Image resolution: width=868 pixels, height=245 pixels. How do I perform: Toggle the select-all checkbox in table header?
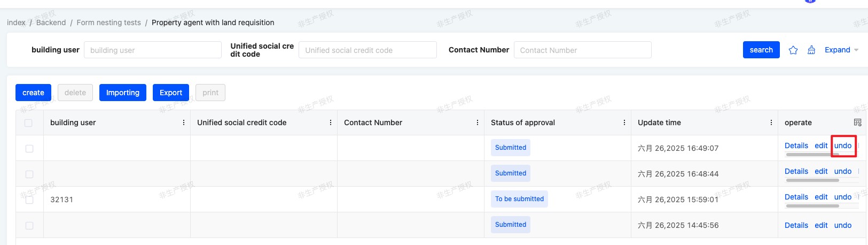tap(28, 123)
